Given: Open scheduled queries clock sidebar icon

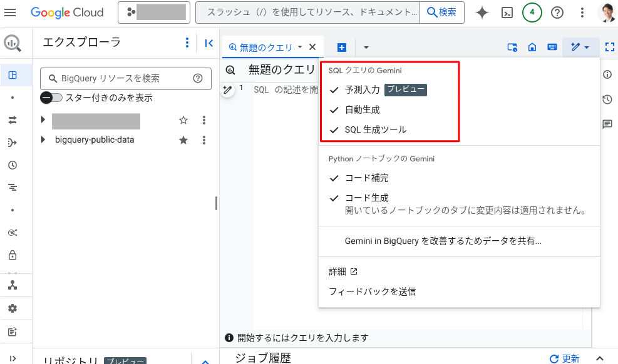Looking at the screenshot, I should tap(13, 165).
